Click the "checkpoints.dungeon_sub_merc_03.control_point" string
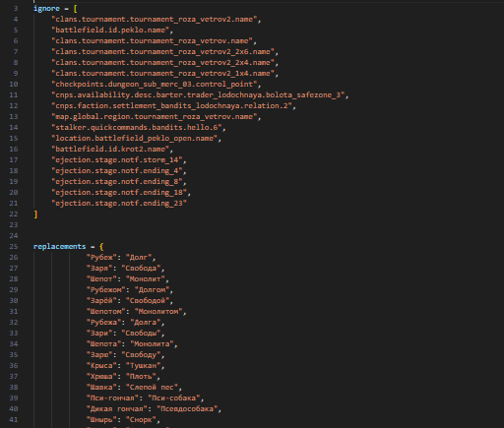The width and height of the screenshot is (504, 428). point(154,85)
